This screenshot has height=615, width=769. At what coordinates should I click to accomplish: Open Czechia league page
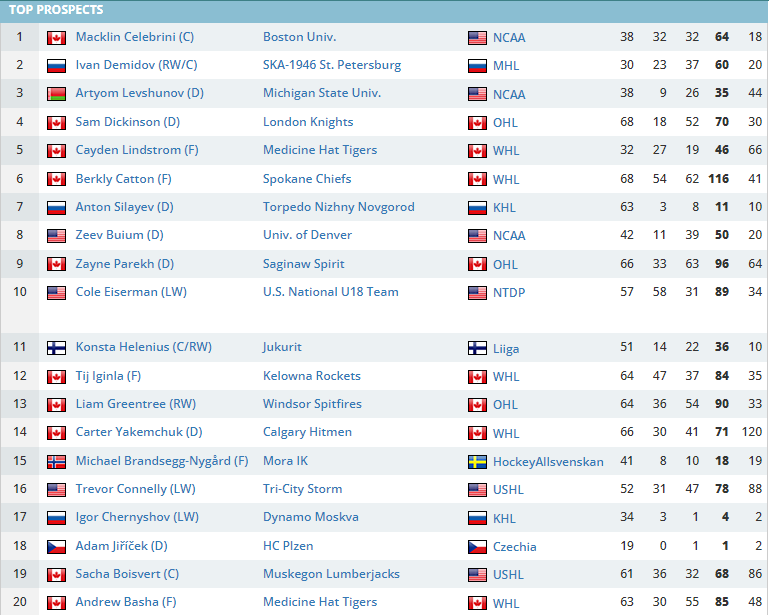pos(514,546)
